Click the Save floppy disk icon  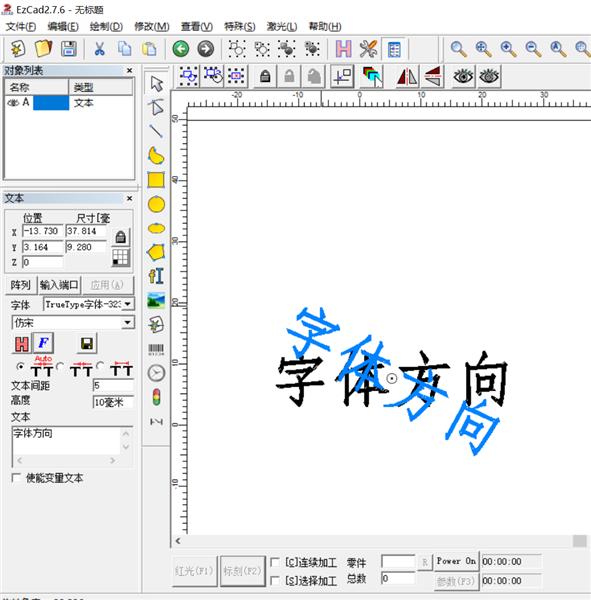[69, 49]
